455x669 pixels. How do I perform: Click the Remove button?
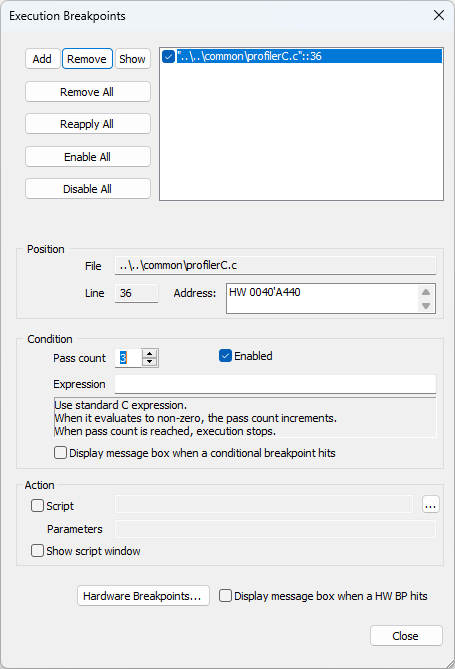click(87, 59)
